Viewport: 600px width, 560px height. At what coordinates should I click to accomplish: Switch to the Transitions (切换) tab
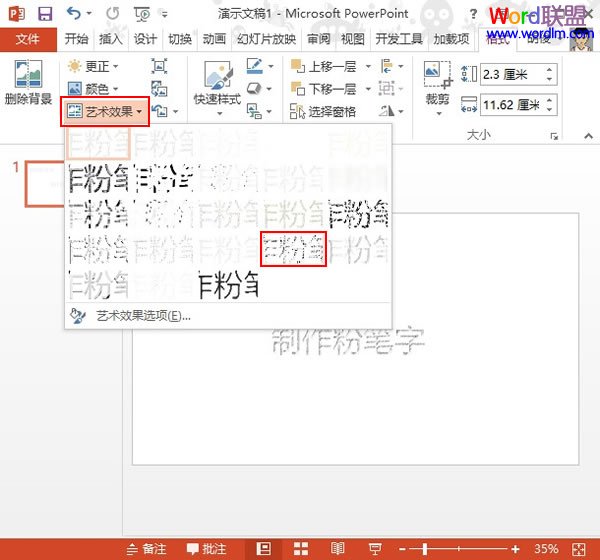click(x=179, y=39)
